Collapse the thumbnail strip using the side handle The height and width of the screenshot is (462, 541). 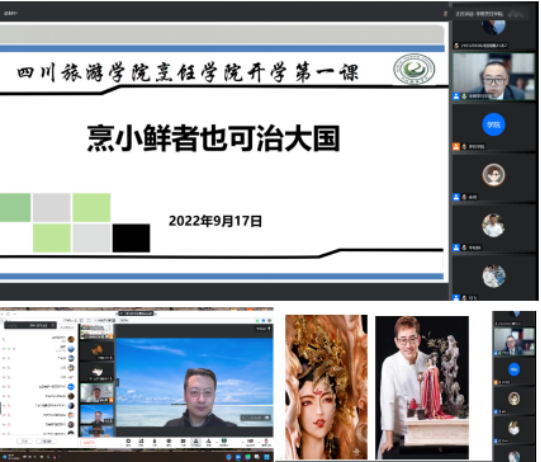coord(117,382)
